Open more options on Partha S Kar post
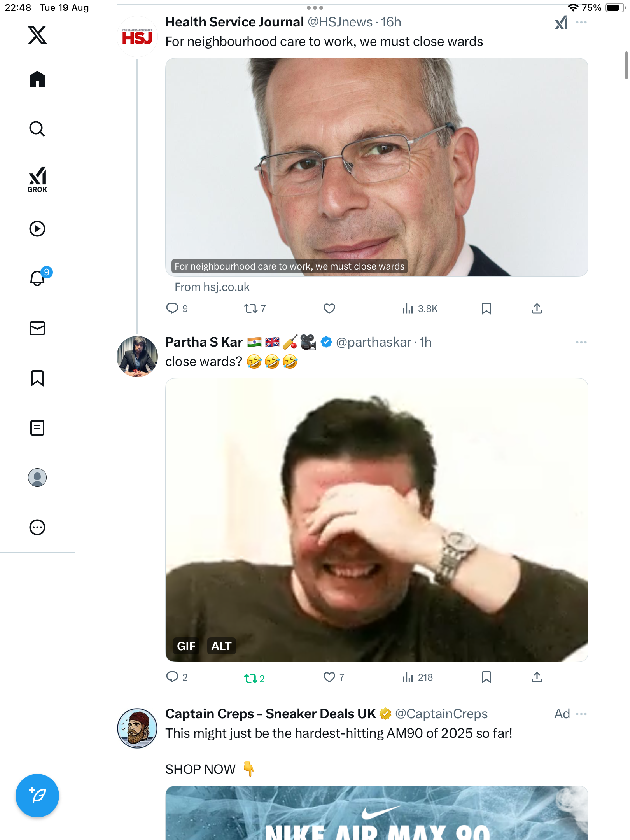This screenshot has width=630, height=840. point(581,342)
